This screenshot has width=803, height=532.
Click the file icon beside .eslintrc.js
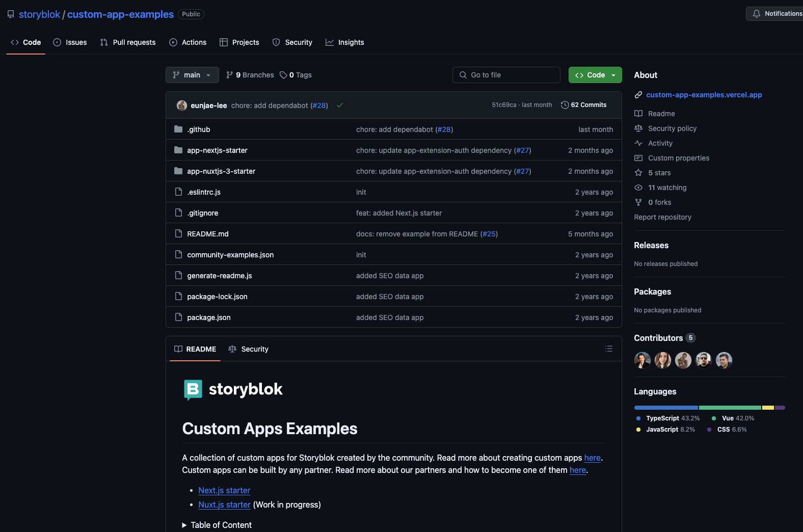click(178, 192)
